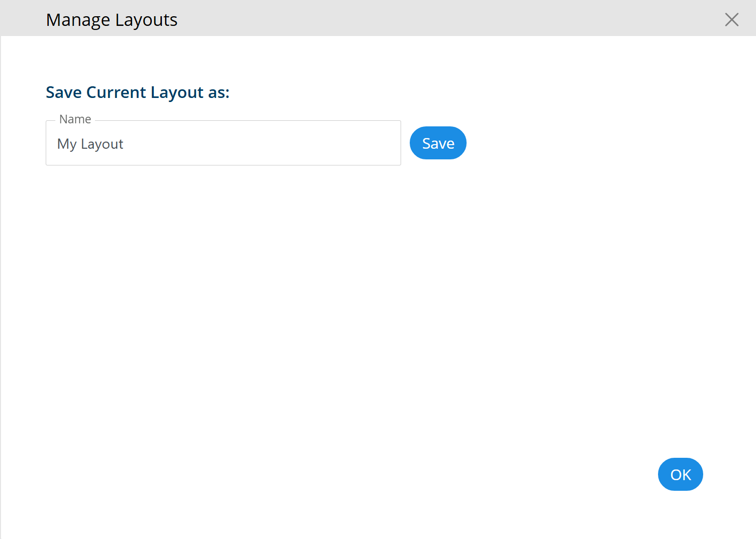
Task: Click empty area below the Name field
Action: (x=223, y=305)
